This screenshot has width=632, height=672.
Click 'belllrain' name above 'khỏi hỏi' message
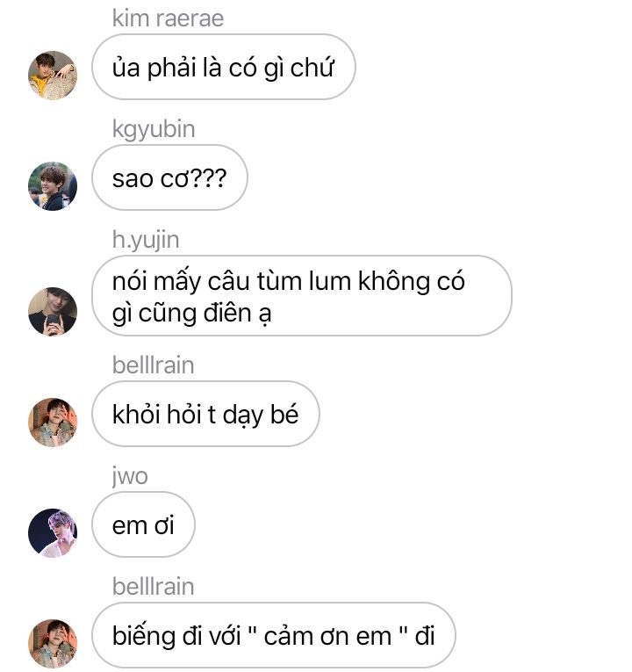(153, 365)
